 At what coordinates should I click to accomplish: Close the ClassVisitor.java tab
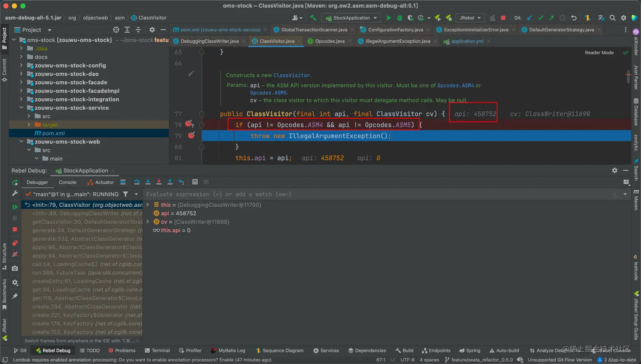pos(299,41)
